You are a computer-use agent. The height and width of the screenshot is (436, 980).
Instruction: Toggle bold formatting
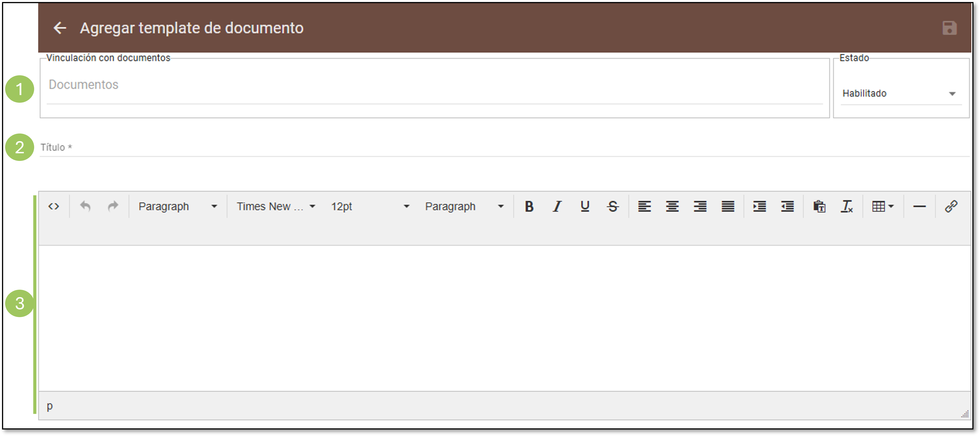(x=529, y=207)
